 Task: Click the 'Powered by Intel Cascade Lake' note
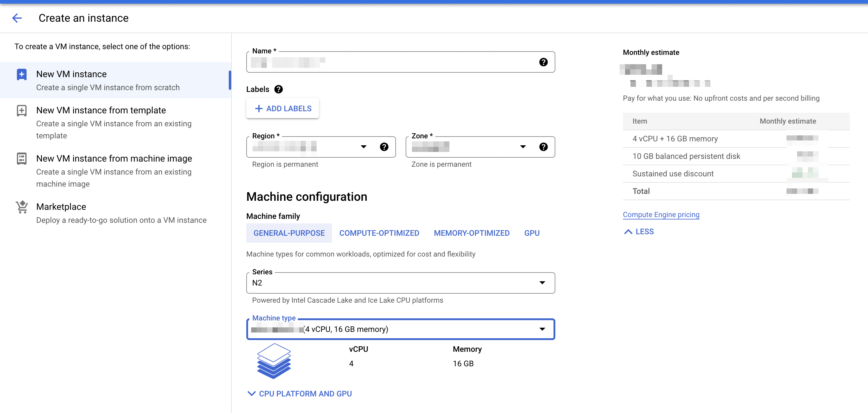[347, 300]
